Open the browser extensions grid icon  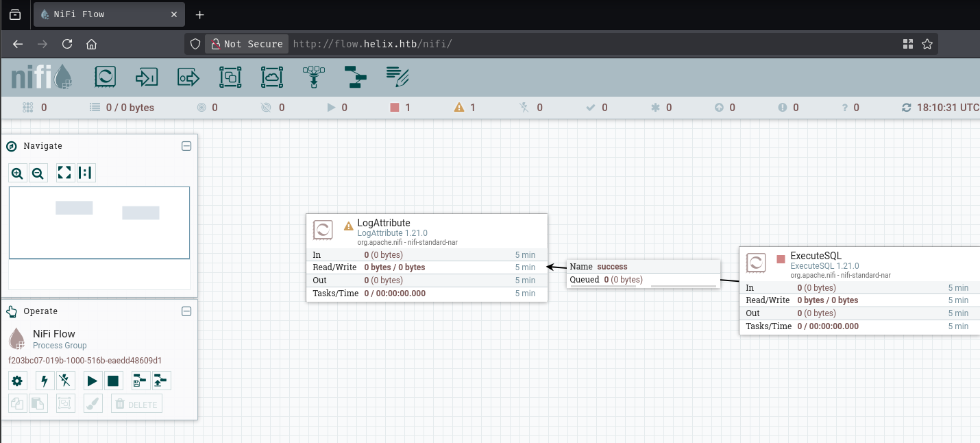[x=908, y=44]
